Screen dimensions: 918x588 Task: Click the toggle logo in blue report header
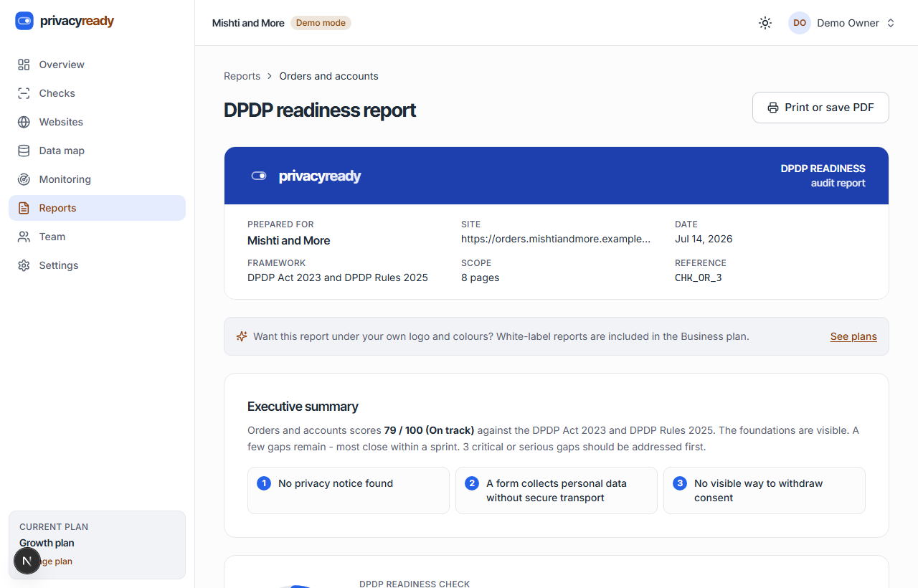[259, 176]
